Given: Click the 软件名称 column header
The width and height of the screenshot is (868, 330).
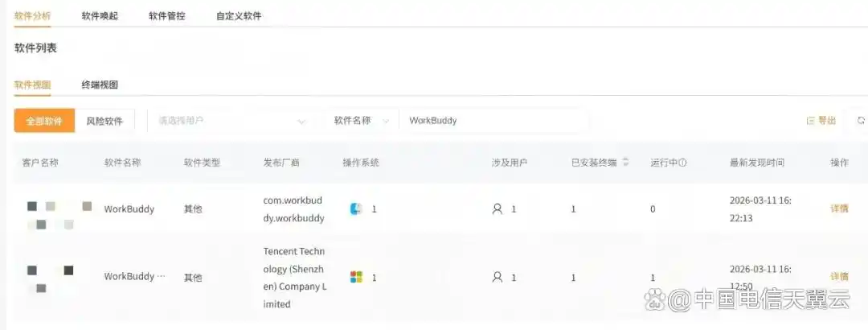Looking at the screenshot, I should coord(122,163).
